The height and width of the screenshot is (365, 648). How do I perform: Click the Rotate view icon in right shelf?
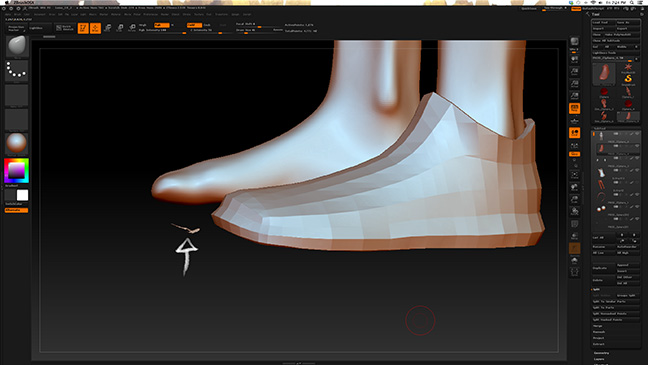tap(574, 212)
